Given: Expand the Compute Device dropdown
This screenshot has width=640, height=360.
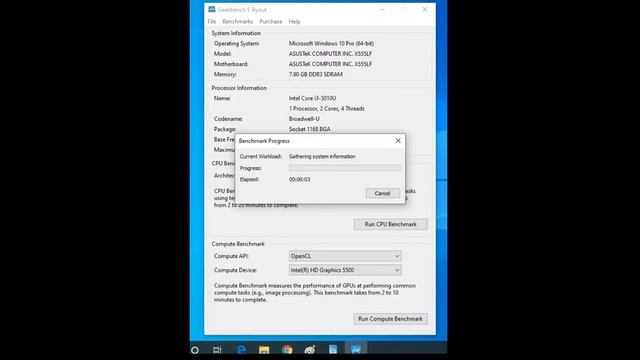Looking at the screenshot, I should point(345,270).
